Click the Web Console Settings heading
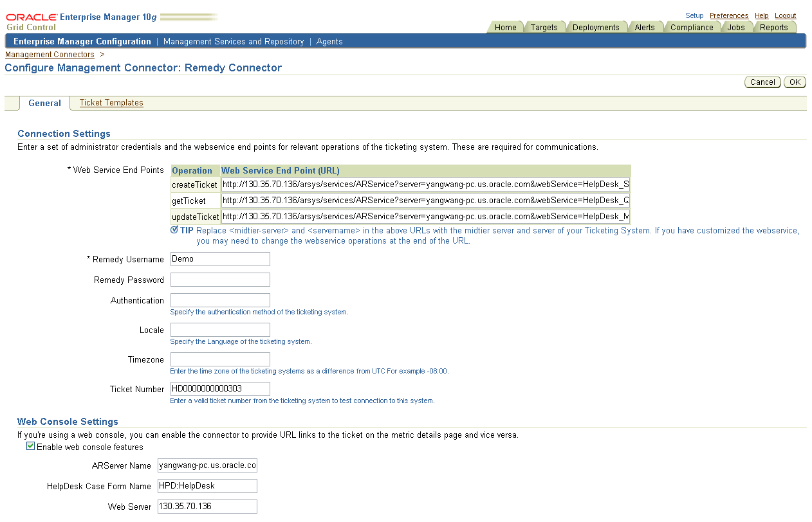Image resolution: width=812 pixels, height=522 pixels. 68,422
